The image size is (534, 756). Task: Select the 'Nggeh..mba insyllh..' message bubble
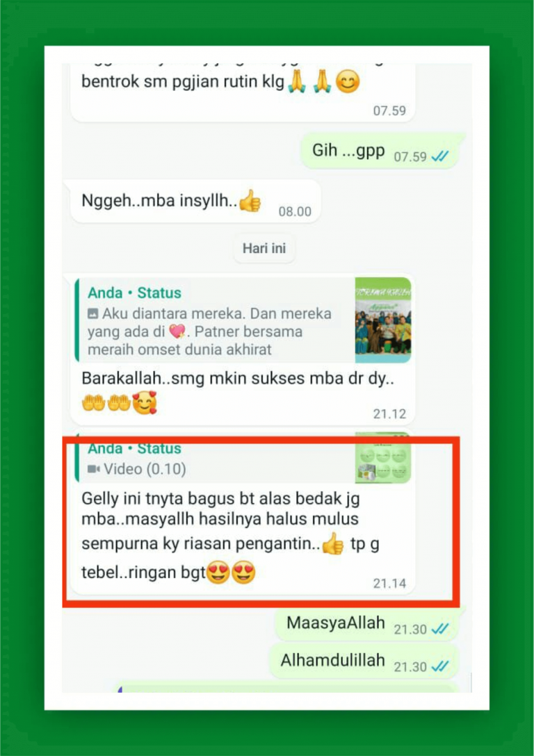[196, 202]
